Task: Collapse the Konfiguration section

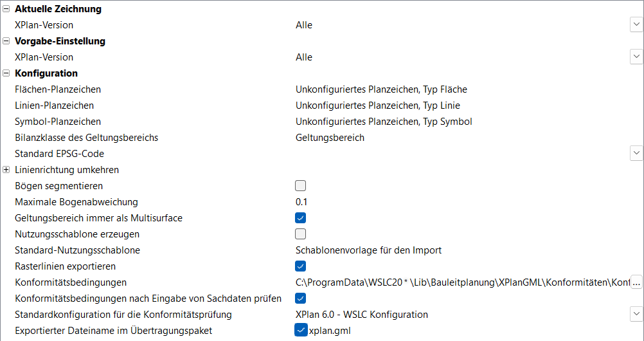Action: 6,73
